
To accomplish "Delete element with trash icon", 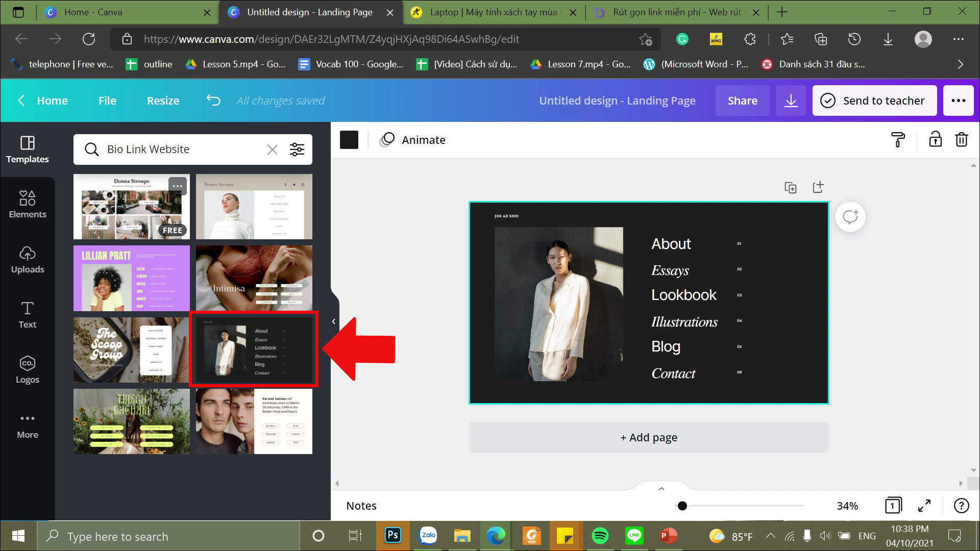I will click(x=962, y=140).
